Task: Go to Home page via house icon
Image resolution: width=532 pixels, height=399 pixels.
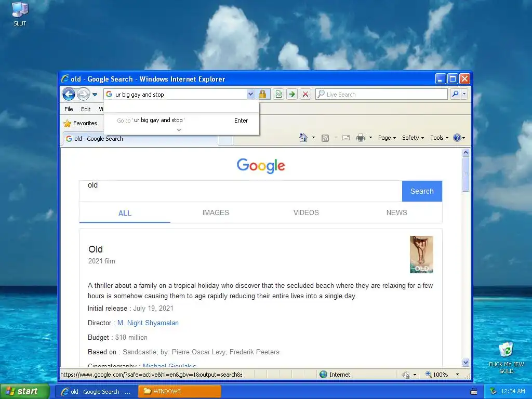Action: click(303, 137)
